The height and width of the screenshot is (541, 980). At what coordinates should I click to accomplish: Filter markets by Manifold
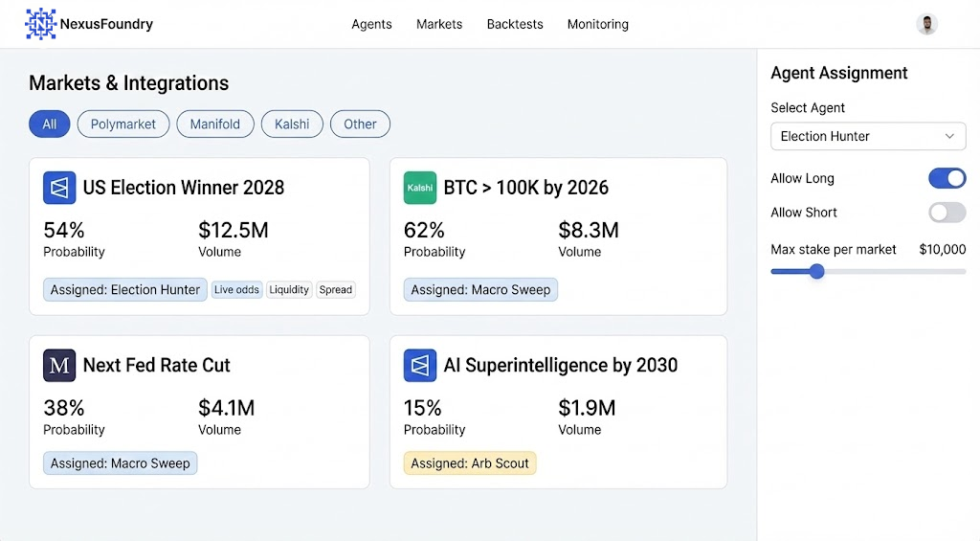coord(215,124)
